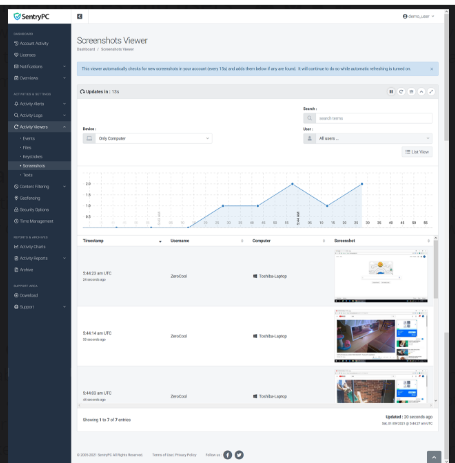The width and height of the screenshot is (455, 463).
Task: Click the third round icon in panel header
Action: (411, 92)
